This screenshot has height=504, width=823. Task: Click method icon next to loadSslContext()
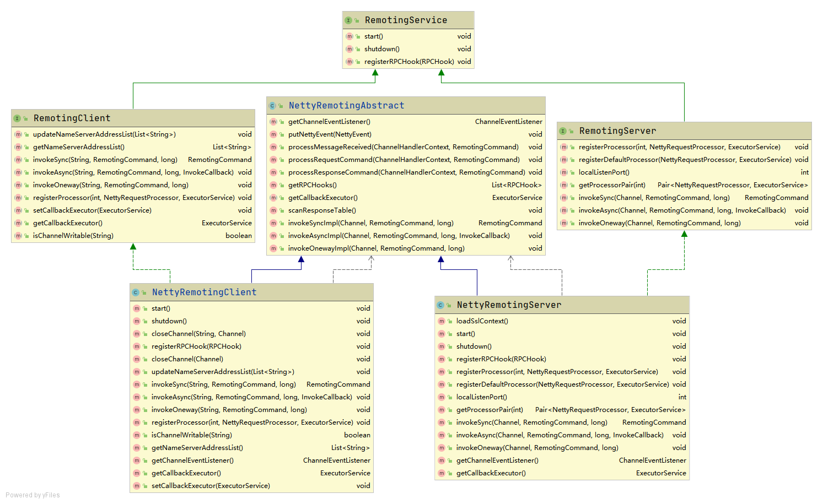pos(442,321)
